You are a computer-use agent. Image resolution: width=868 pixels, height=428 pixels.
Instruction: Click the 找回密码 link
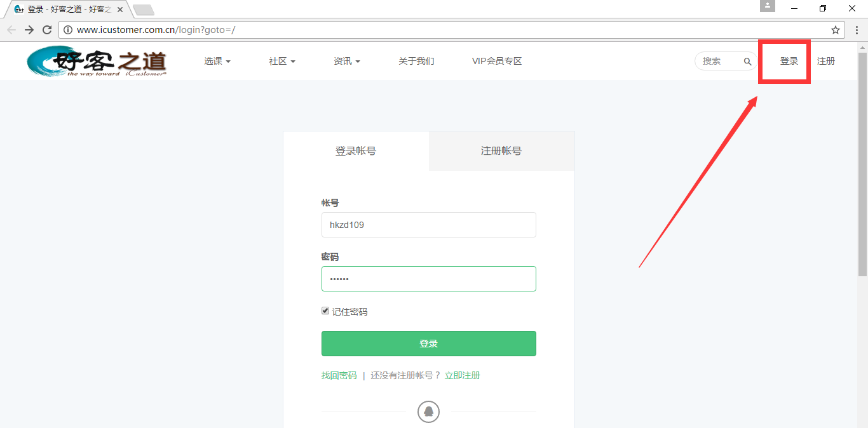(339, 376)
